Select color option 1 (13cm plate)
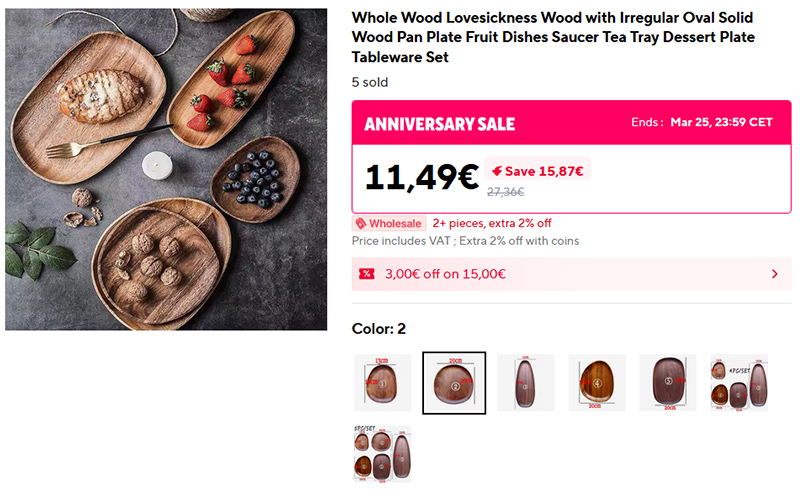Viewport: 800px width, 492px height. click(382, 382)
